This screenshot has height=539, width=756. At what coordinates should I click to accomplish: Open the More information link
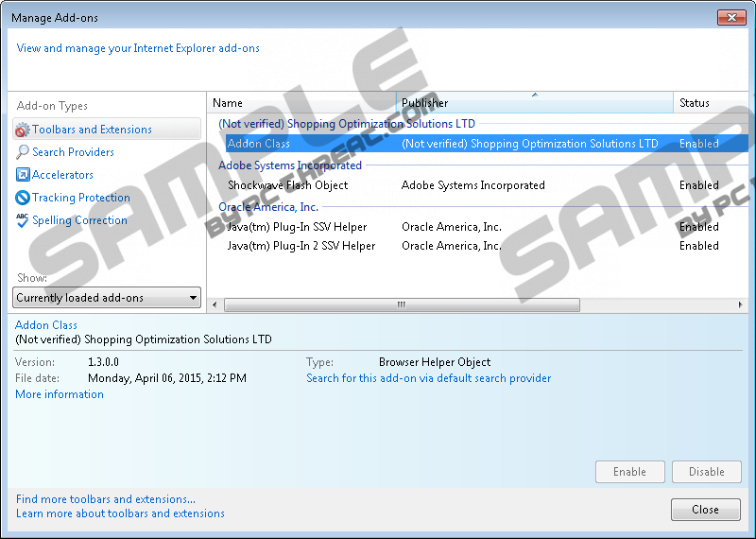pyautogui.click(x=60, y=394)
